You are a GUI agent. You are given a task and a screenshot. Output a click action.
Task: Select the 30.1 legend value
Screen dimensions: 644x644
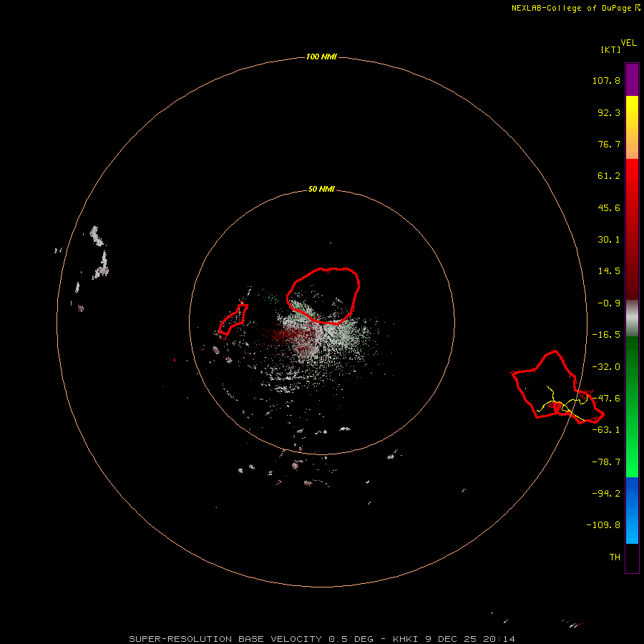pyautogui.click(x=609, y=240)
